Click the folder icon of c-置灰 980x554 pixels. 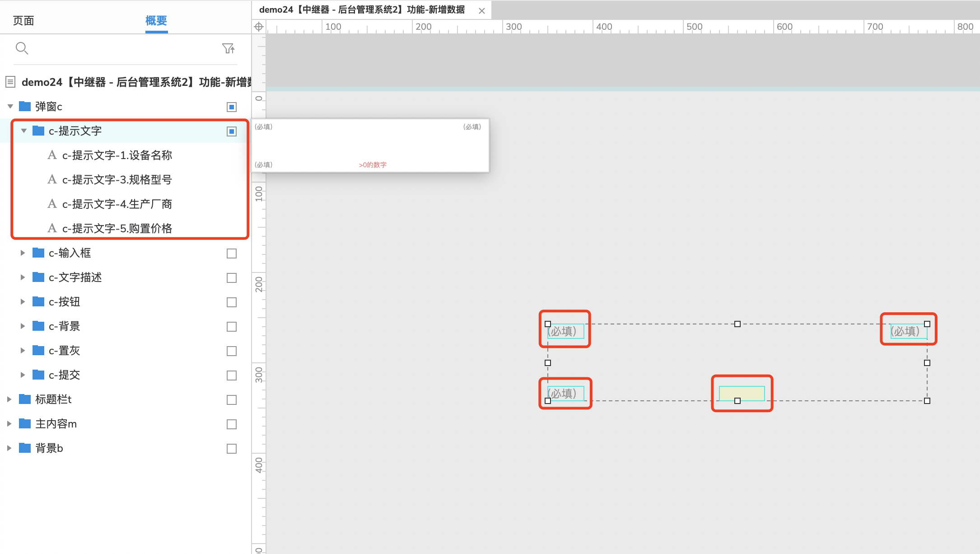coord(38,350)
